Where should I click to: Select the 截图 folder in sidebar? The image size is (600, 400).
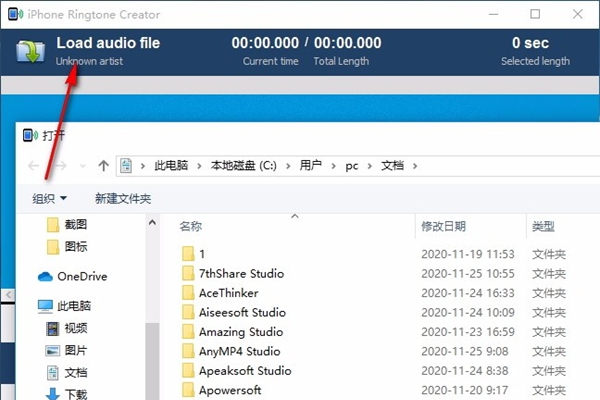67,225
